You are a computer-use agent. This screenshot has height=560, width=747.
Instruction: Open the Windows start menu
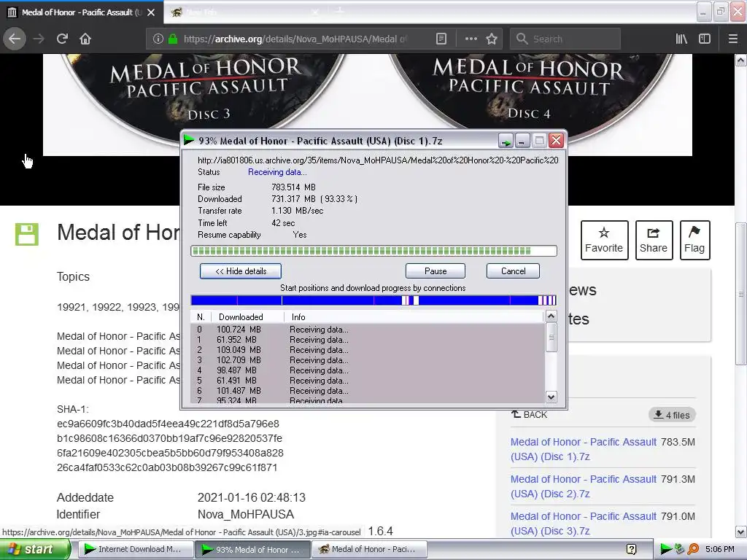(35, 549)
